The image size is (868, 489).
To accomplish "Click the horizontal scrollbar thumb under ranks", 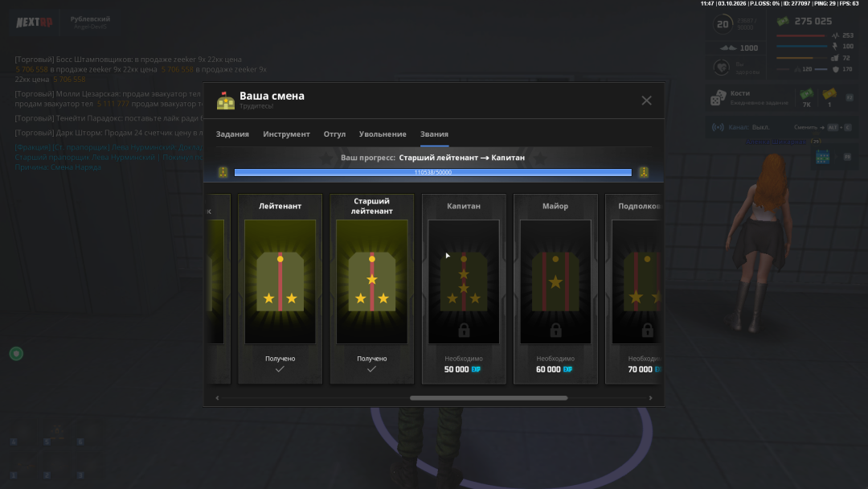I will [489, 397].
